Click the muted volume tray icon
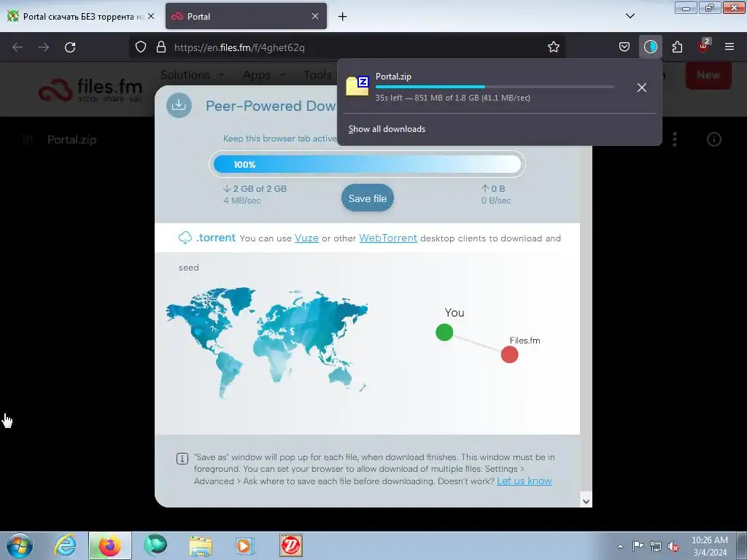 (x=673, y=546)
